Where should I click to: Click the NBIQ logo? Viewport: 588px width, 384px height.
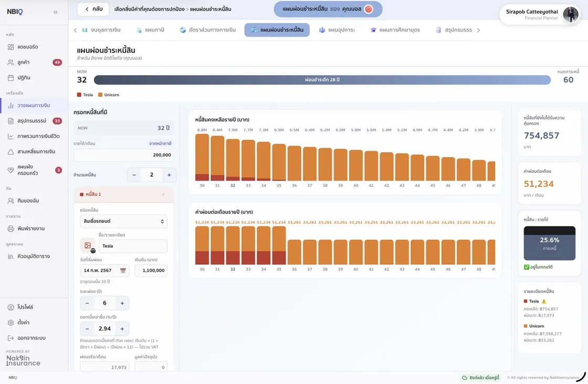[15, 12]
